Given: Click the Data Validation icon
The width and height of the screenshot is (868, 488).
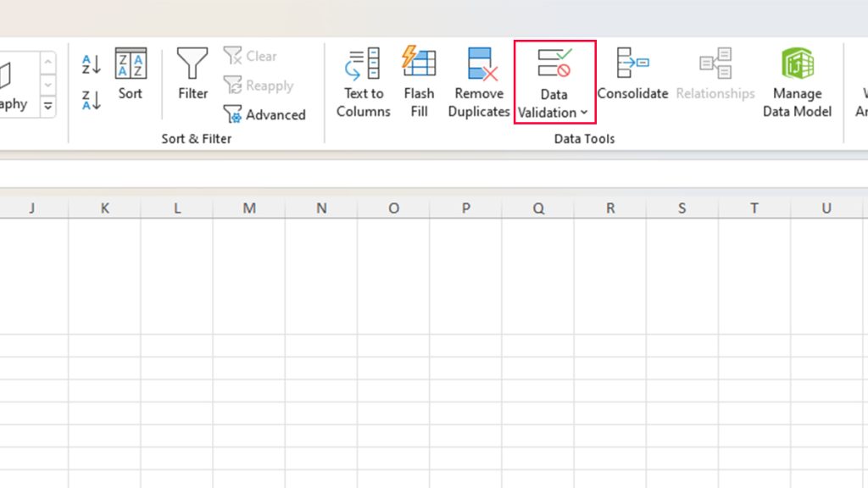Looking at the screenshot, I should [x=554, y=63].
